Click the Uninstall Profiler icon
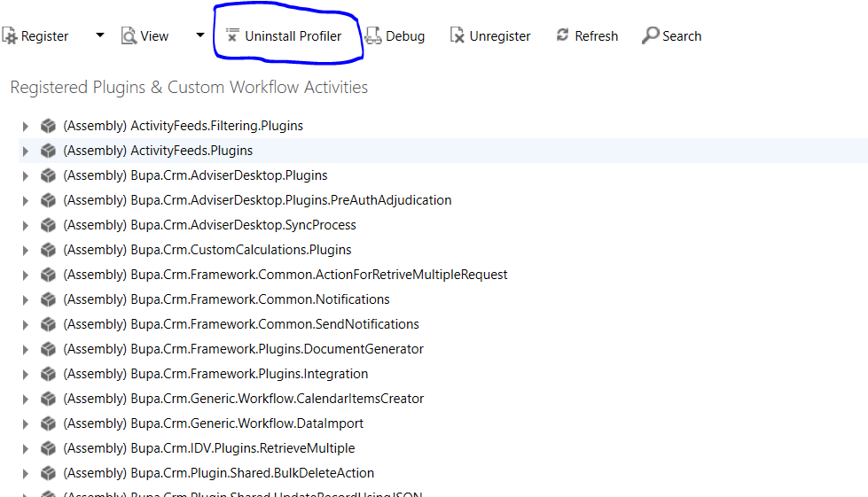The height and width of the screenshot is (497, 868). coord(232,35)
